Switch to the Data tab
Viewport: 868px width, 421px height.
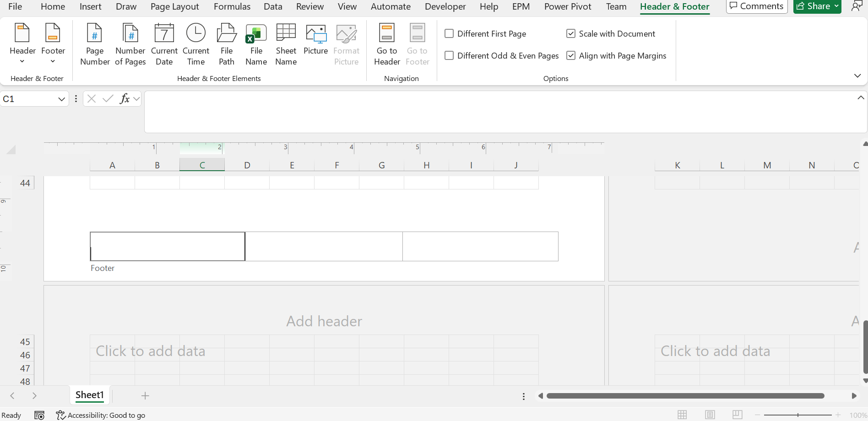pos(273,6)
